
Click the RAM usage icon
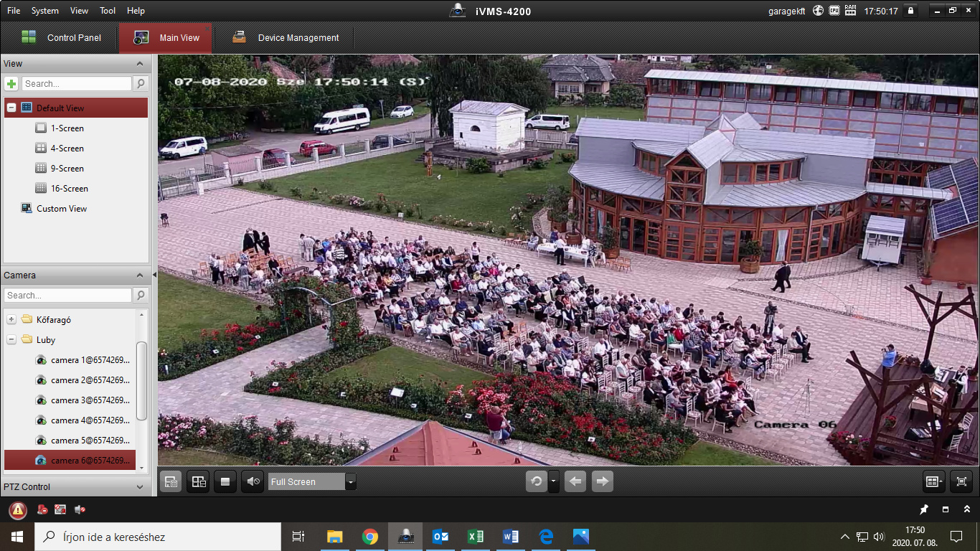tap(851, 11)
